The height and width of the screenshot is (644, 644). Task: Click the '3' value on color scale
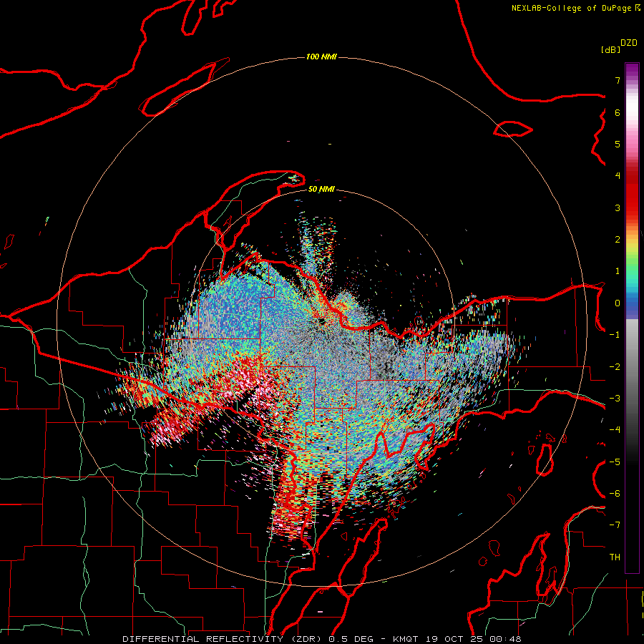click(618, 208)
